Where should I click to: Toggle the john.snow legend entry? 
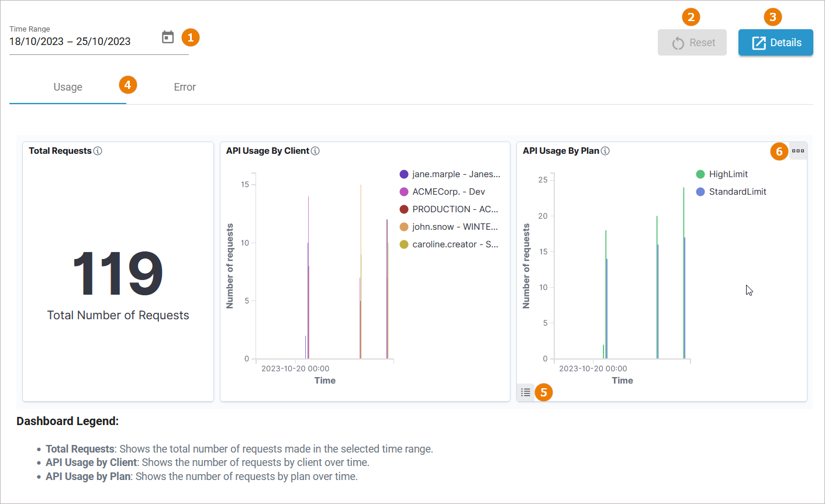coord(448,226)
